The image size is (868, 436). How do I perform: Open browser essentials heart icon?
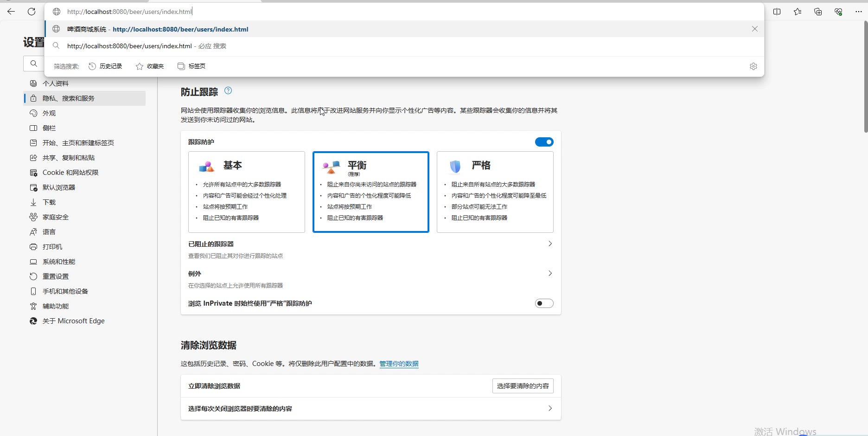coord(838,12)
